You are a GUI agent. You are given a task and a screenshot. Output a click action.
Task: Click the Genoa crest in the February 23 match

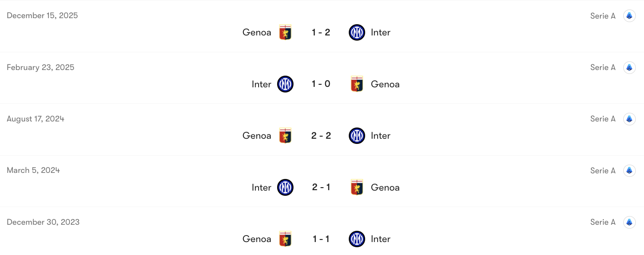pos(357,84)
